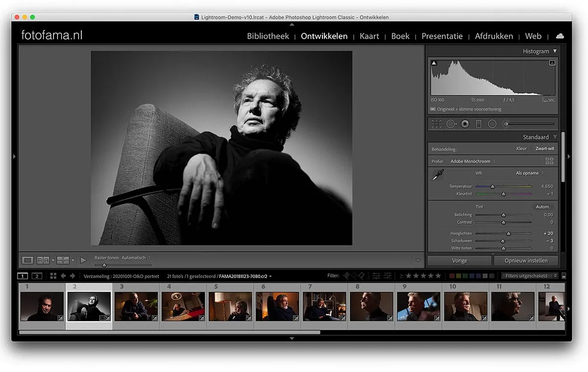
Task: Select the Crop overlay tool
Action: [x=437, y=124]
